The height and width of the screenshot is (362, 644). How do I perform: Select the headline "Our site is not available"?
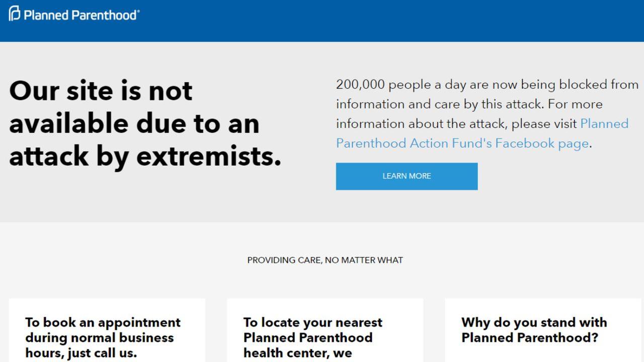click(145, 123)
